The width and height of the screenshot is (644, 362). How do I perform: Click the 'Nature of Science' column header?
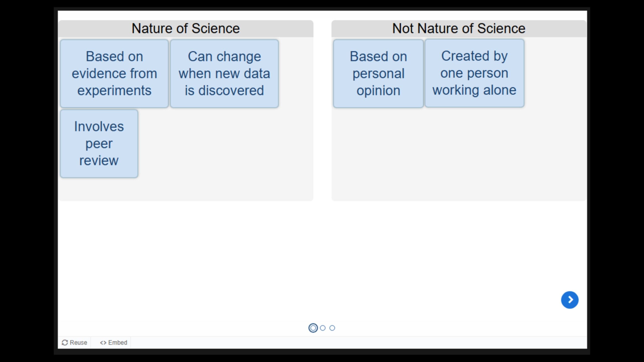[186, 28]
